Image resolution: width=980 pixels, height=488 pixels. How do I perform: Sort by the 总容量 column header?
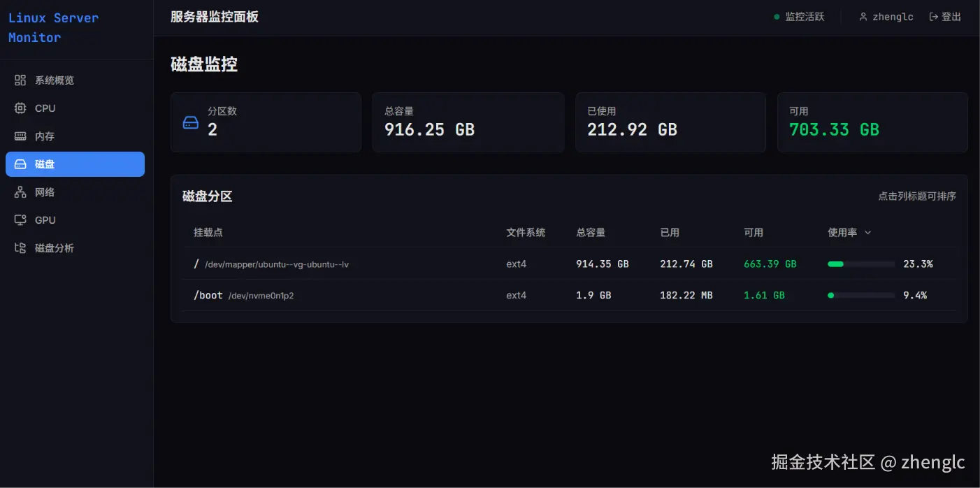(x=591, y=232)
